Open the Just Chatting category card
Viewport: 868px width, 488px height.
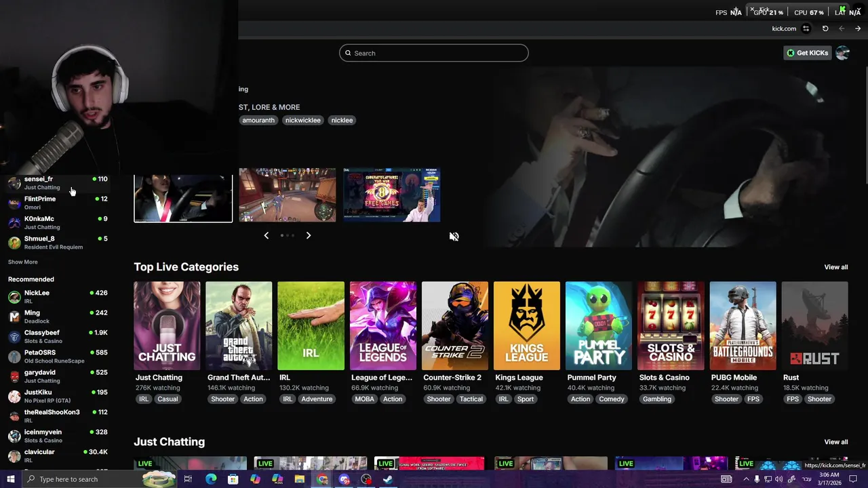coord(167,326)
